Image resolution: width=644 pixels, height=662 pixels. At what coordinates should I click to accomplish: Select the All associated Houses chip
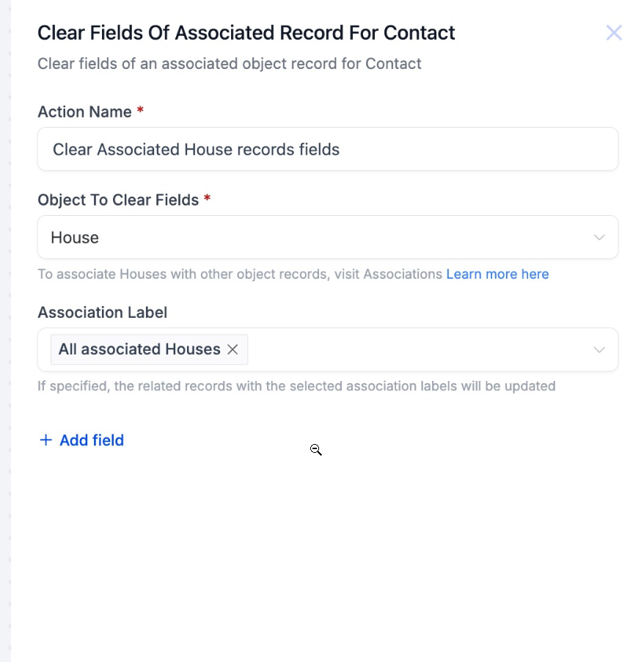pyautogui.click(x=139, y=350)
